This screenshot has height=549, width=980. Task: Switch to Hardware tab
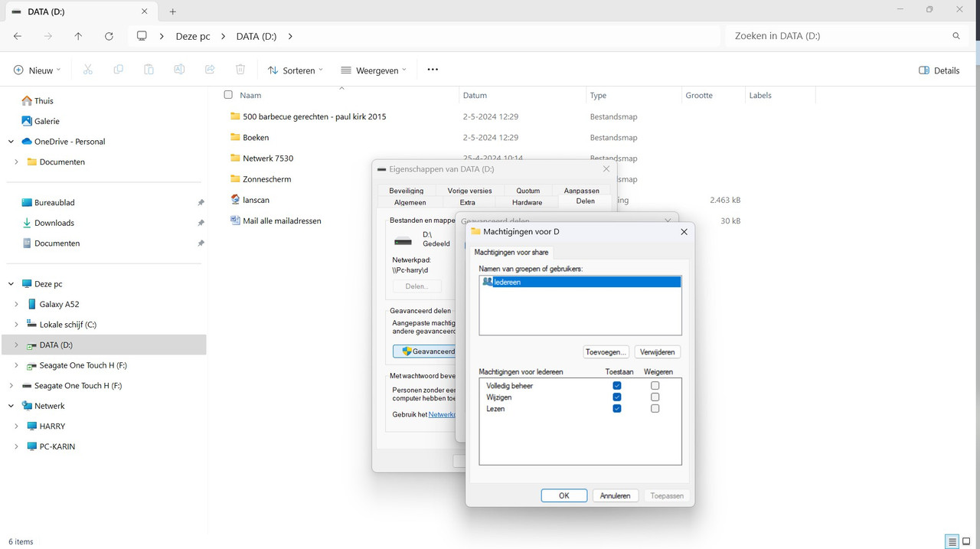(x=527, y=202)
